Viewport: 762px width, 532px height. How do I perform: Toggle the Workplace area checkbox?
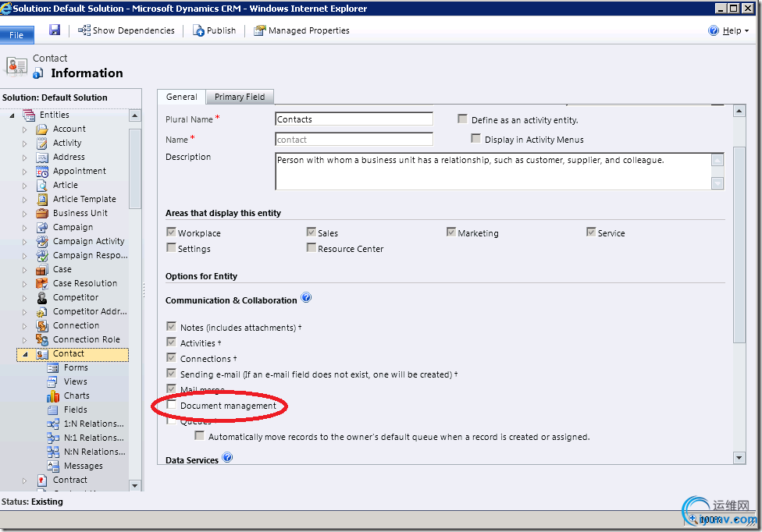click(171, 232)
